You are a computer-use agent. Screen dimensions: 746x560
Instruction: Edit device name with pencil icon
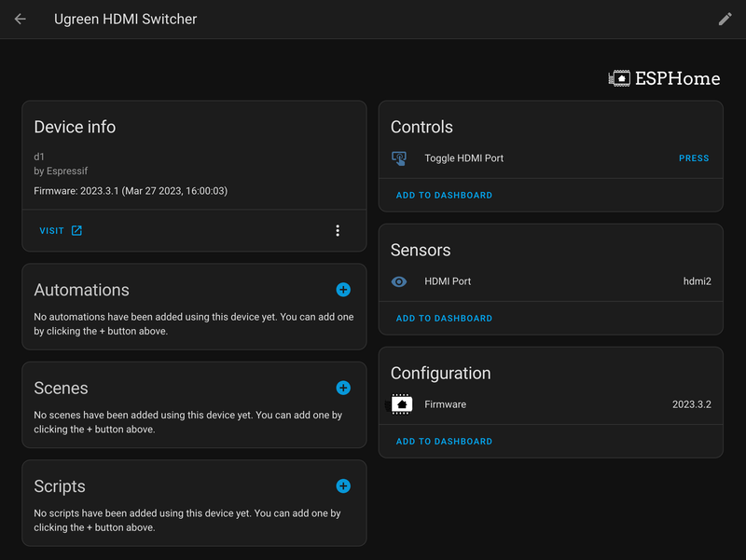(x=725, y=19)
